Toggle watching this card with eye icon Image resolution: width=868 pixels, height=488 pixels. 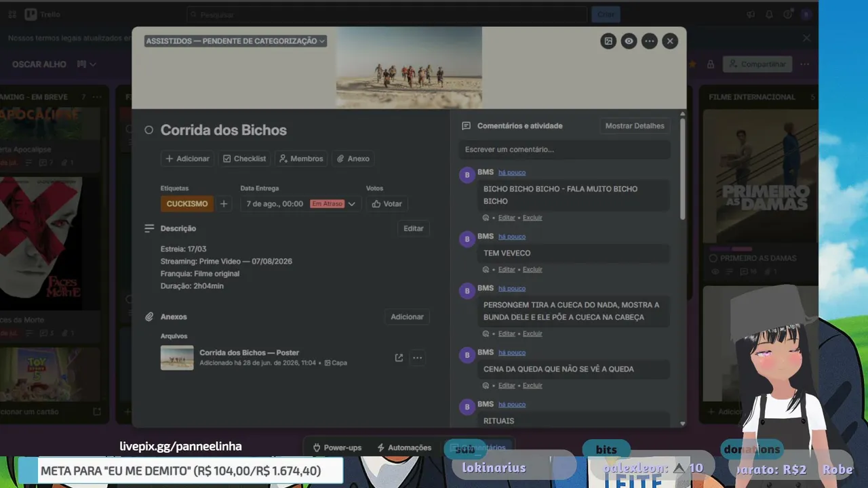(629, 41)
